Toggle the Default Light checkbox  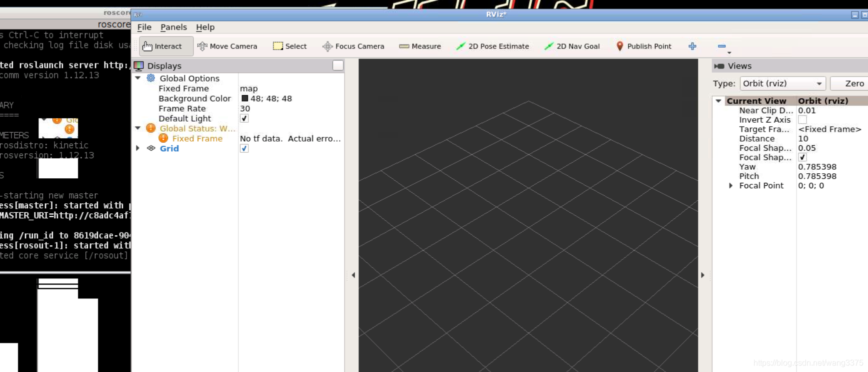point(244,119)
